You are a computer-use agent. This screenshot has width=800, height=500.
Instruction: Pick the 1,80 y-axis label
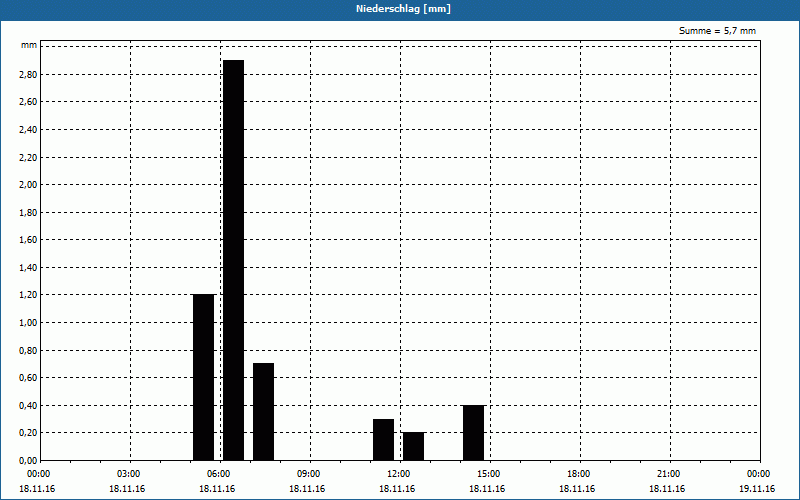point(28,213)
